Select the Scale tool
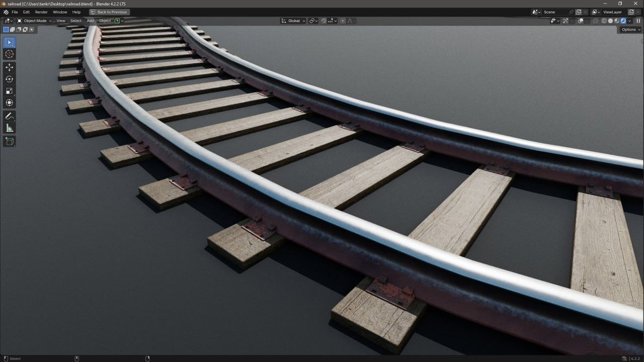Image resolution: width=644 pixels, height=362 pixels. point(9,91)
